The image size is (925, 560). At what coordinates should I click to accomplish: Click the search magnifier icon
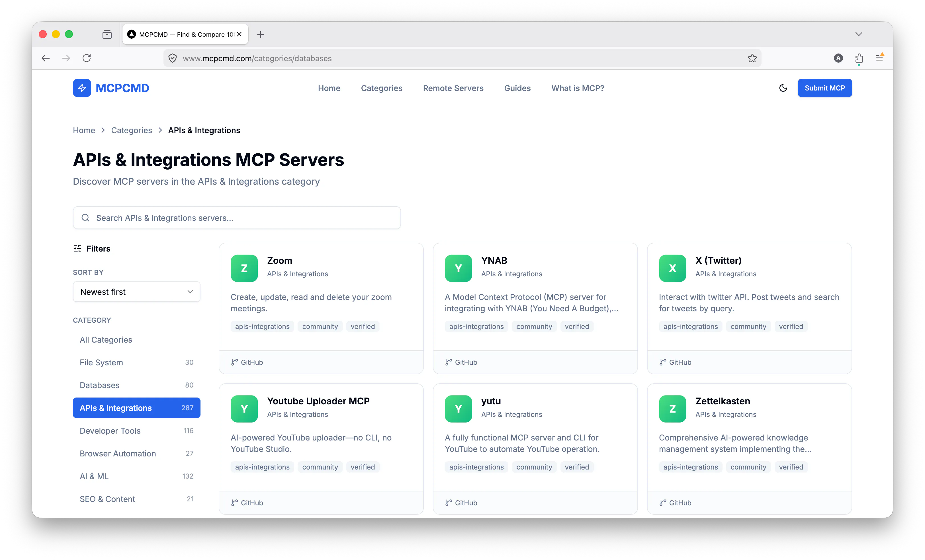[x=85, y=218]
